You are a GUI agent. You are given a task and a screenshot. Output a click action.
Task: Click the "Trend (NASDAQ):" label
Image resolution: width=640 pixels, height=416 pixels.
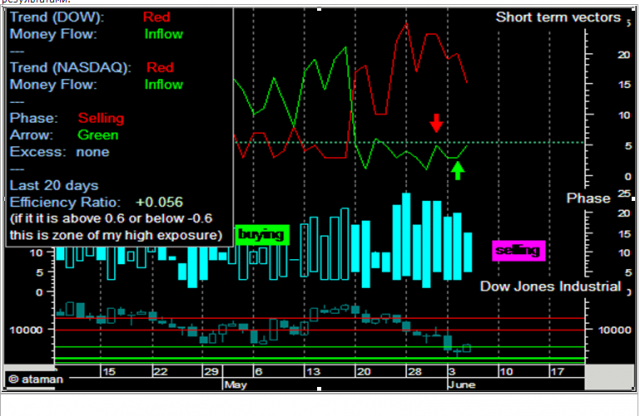click(70, 67)
